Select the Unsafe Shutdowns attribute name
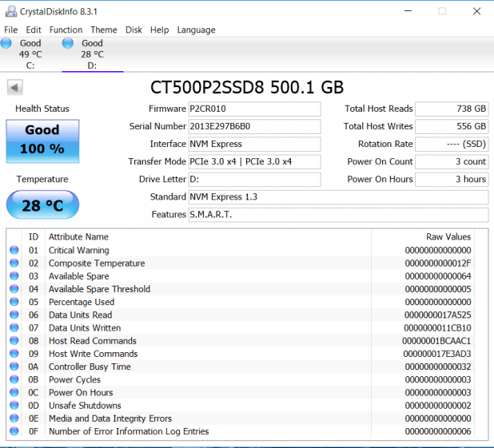Viewport: 494px width, 448px height. pyautogui.click(x=85, y=405)
